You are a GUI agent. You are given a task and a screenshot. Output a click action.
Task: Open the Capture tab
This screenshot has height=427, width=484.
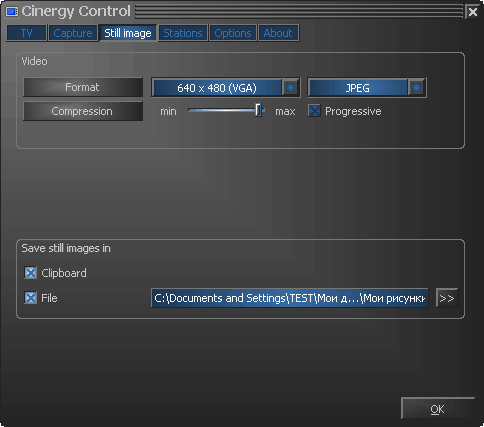pos(73,33)
